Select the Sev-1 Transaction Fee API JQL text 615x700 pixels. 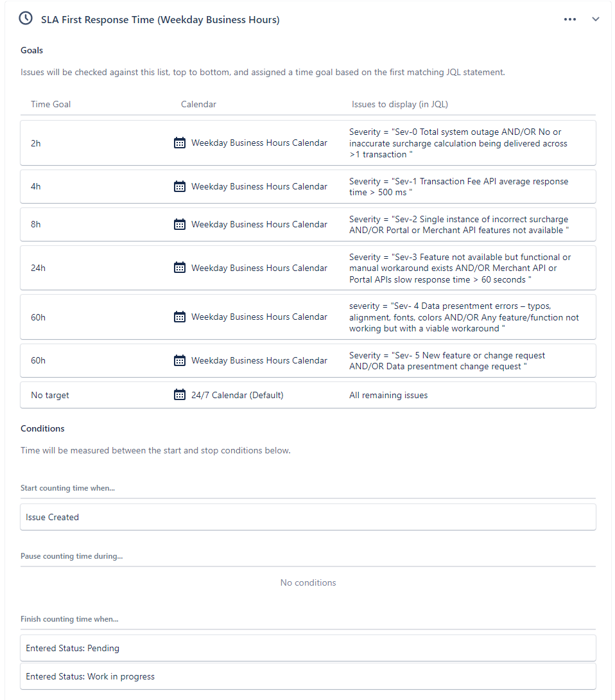click(458, 187)
